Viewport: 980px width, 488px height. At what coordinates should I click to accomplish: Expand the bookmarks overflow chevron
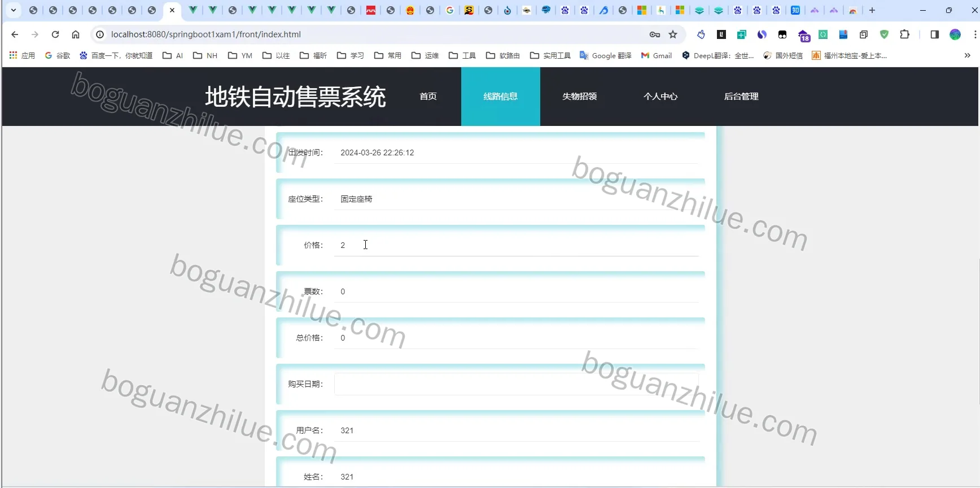[968, 55]
